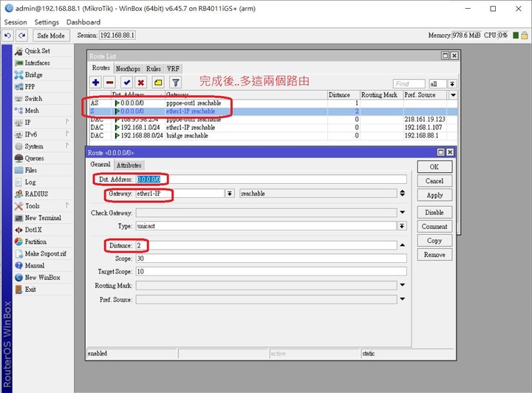Open New Terminal in sidebar
The image size is (532, 393).
tap(43, 218)
